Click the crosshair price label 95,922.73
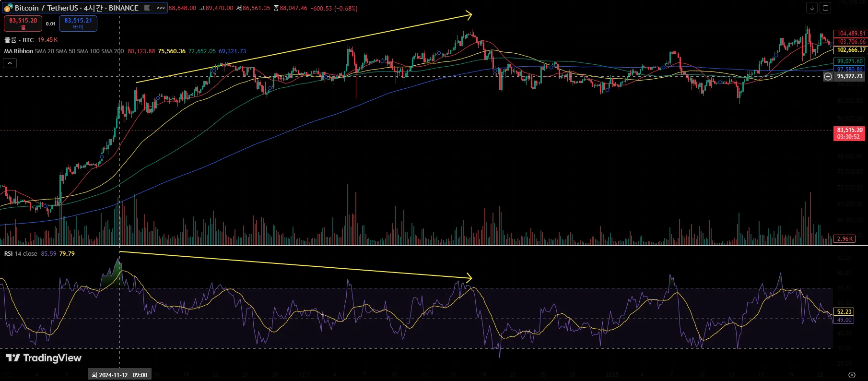This screenshot has width=868, height=381. (x=850, y=76)
